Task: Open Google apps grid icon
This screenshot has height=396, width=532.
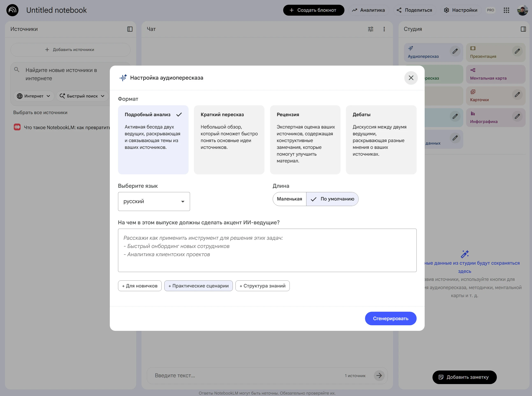Action: (x=506, y=10)
